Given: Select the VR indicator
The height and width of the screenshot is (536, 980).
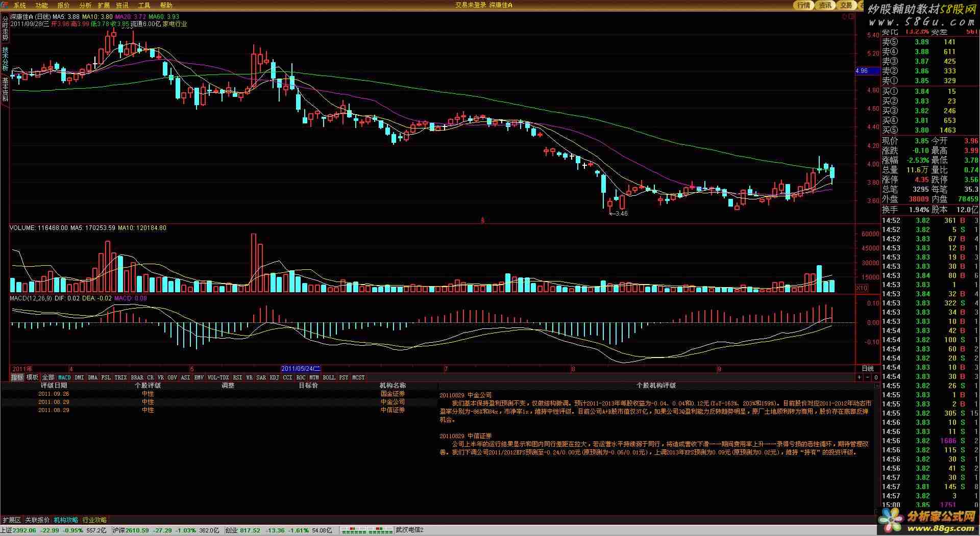Looking at the screenshot, I should [x=161, y=377].
